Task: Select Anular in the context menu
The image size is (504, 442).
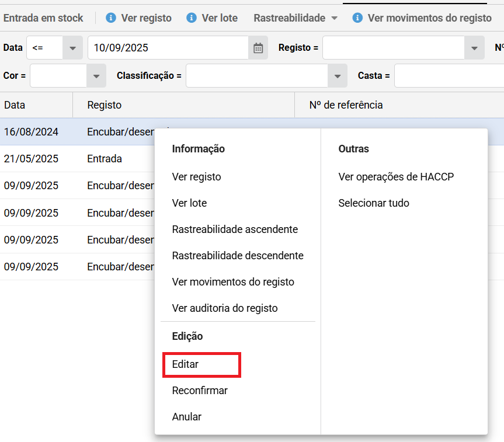Action: pyautogui.click(x=186, y=417)
